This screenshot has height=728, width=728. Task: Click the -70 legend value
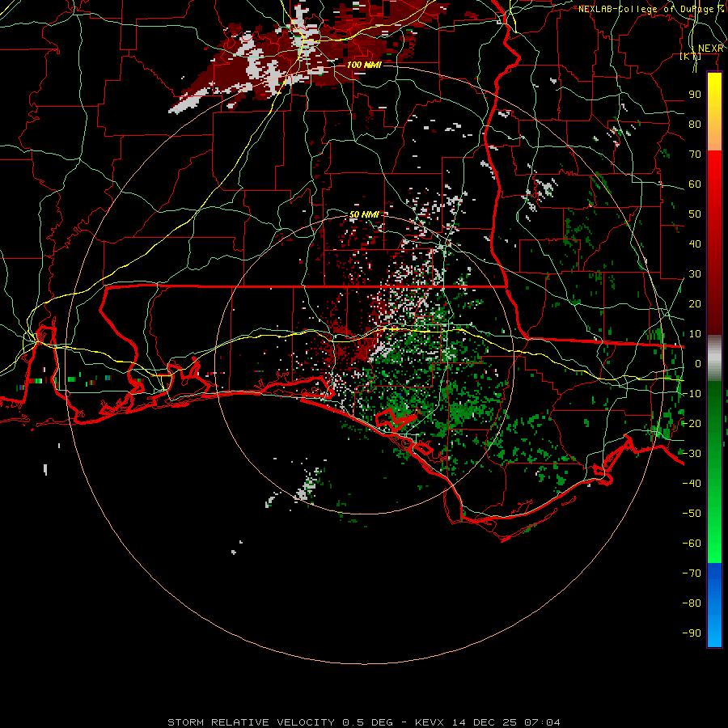click(x=692, y=574)
